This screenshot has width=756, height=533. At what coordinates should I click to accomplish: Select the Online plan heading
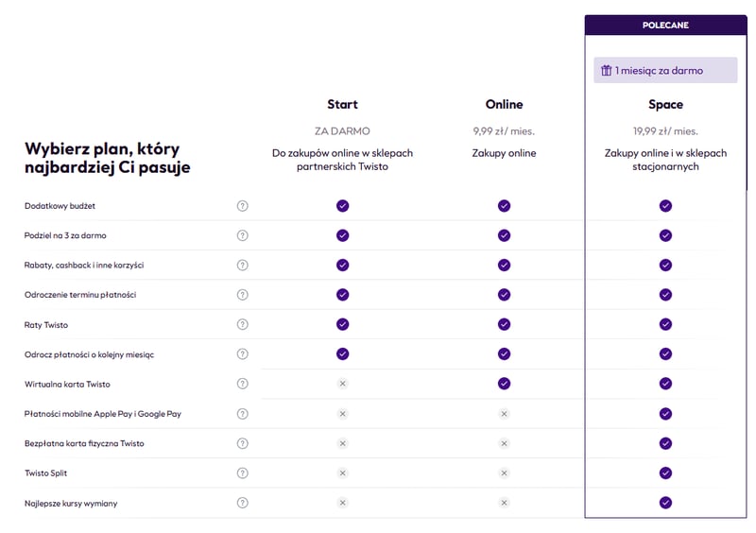click(504, 104)
